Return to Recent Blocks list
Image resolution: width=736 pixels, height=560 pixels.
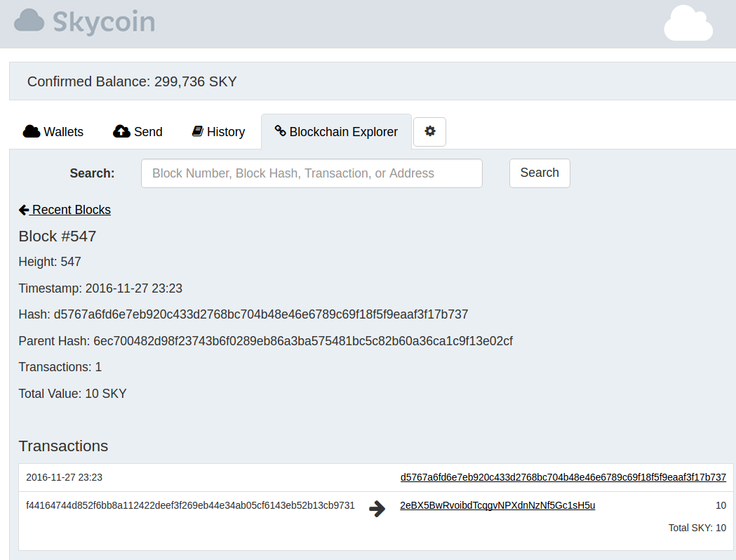coord(71,210)
